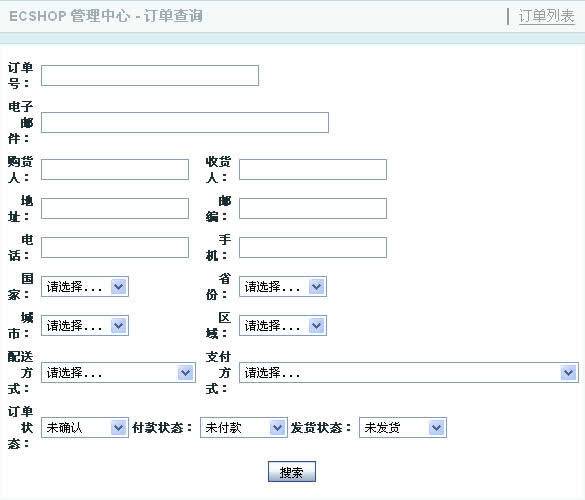Open the 国家 dropdown
This screenshot has height=500, width=585.
(85, 287)
